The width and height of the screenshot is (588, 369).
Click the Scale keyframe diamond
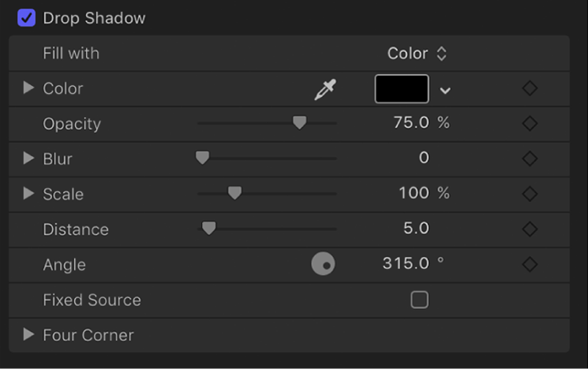point(530,194)
